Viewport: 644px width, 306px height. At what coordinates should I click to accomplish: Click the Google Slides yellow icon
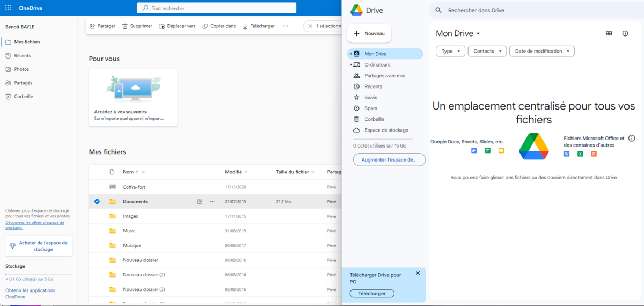tap(501, 151)
